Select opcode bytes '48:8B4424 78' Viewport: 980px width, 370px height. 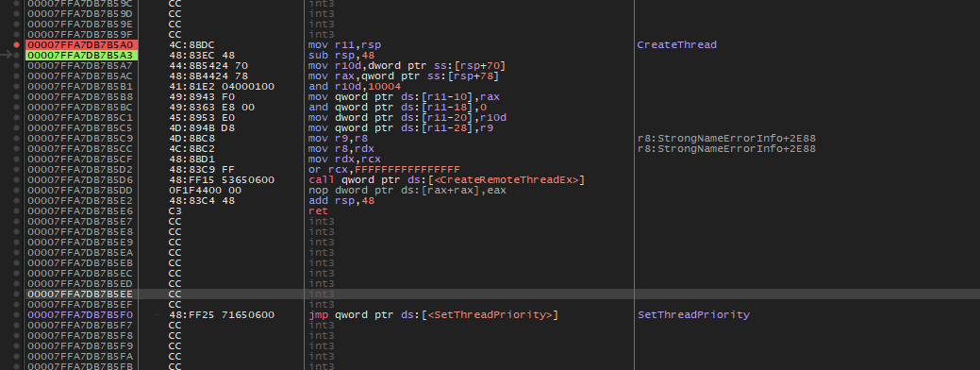pyautogui.click(x=208, y=76)
